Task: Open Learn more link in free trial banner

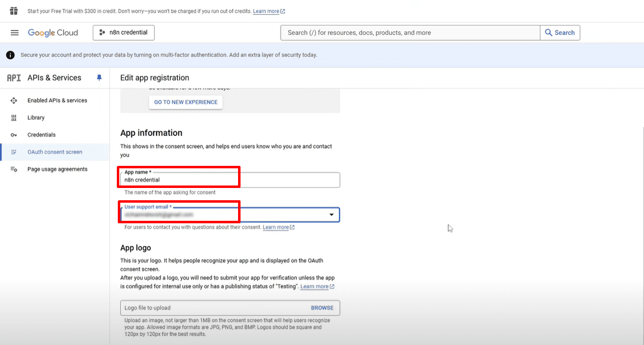Action: [x=269, y=11]
